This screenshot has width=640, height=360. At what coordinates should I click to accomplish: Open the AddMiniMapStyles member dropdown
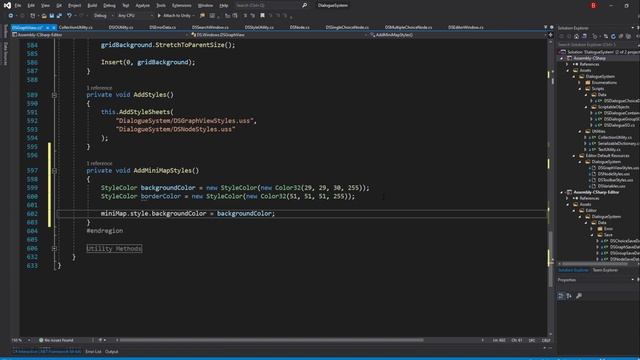coord(457,35)
